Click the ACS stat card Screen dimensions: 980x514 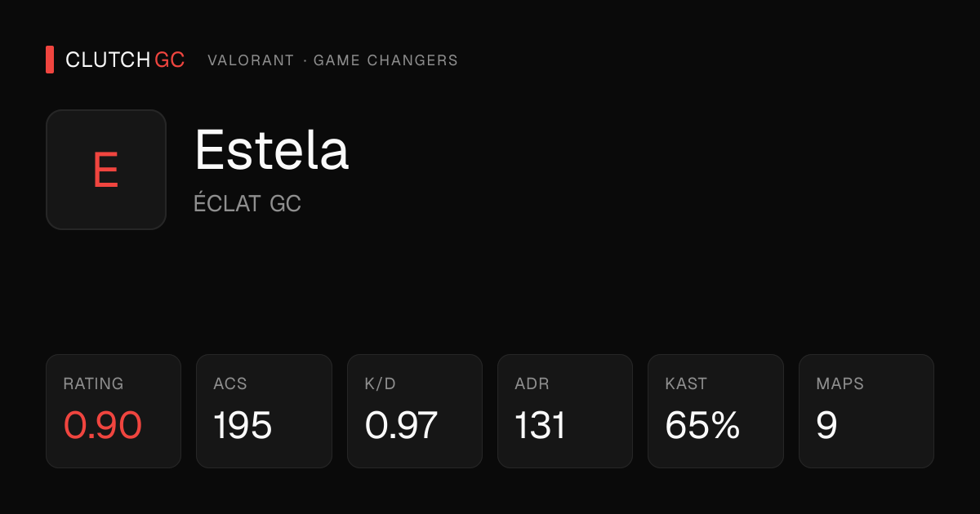264,411
